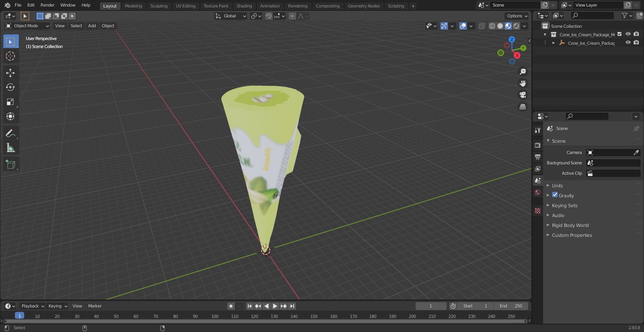Open the Render properties tab

click(537, 145)
